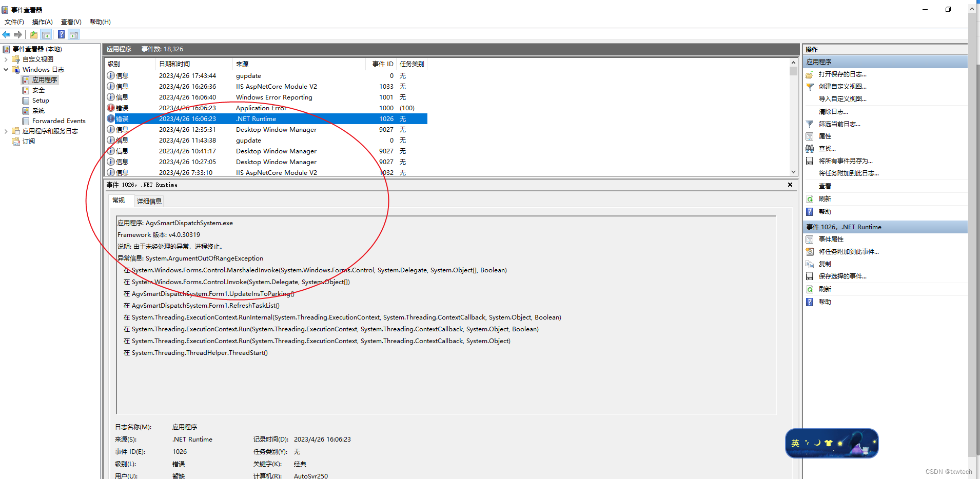The image size is (980, 479).
Task: Choose 创建自定义视图... funnel action
Action: (x=842, y=87)
